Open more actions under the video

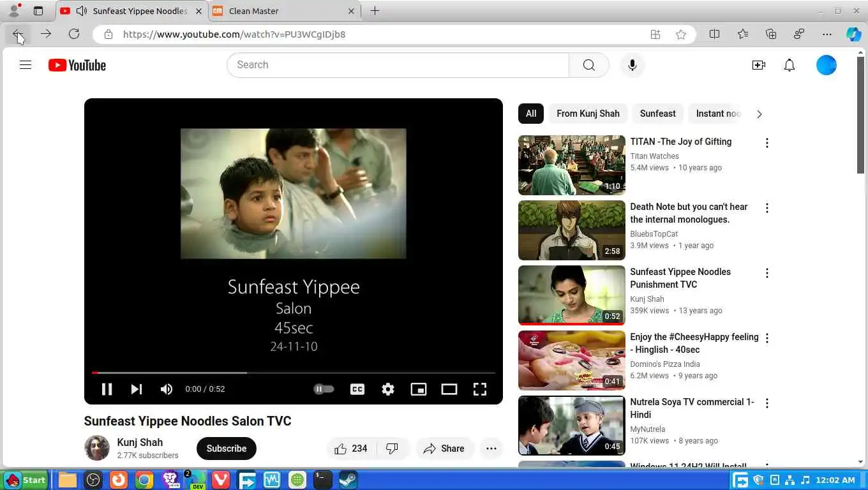click(491, 449)
